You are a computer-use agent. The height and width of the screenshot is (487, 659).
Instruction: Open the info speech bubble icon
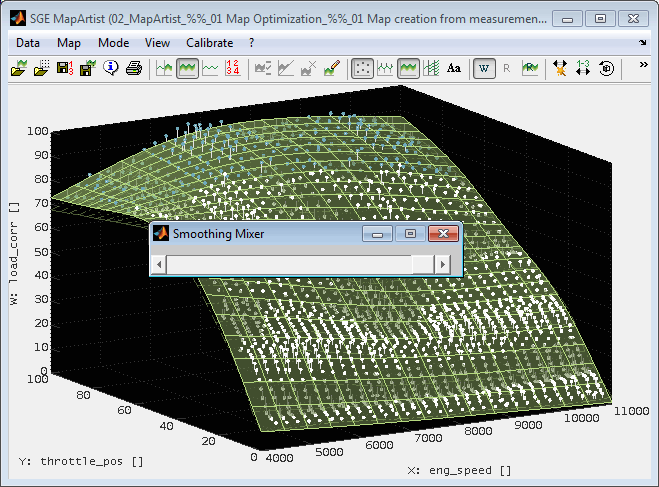(110, 68)
